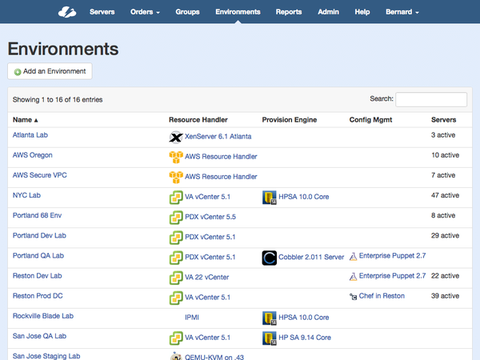Screen dimensions: 480x360
Task: Click the XenServer icon in Atlanta Lab row
Action: point(176,137)
